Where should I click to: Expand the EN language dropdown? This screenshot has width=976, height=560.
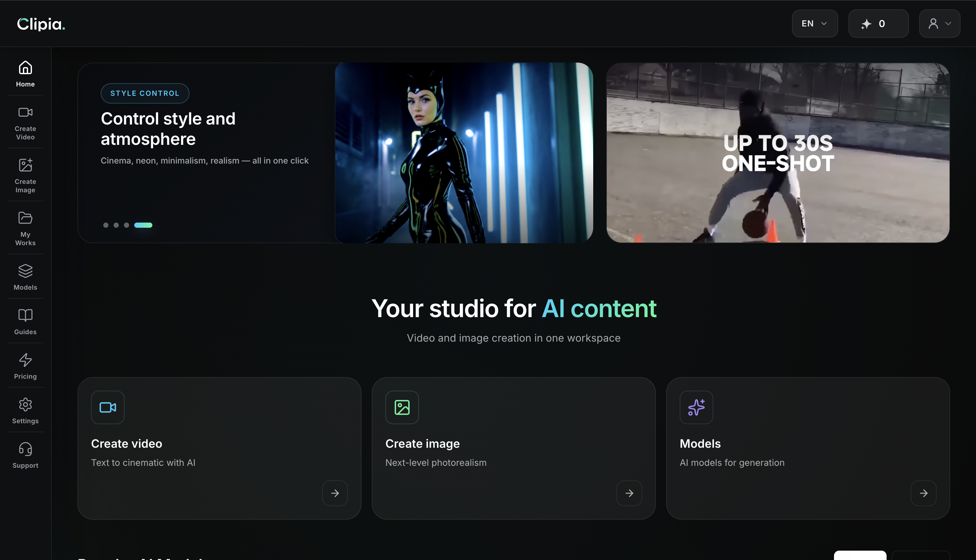point(814,24)
